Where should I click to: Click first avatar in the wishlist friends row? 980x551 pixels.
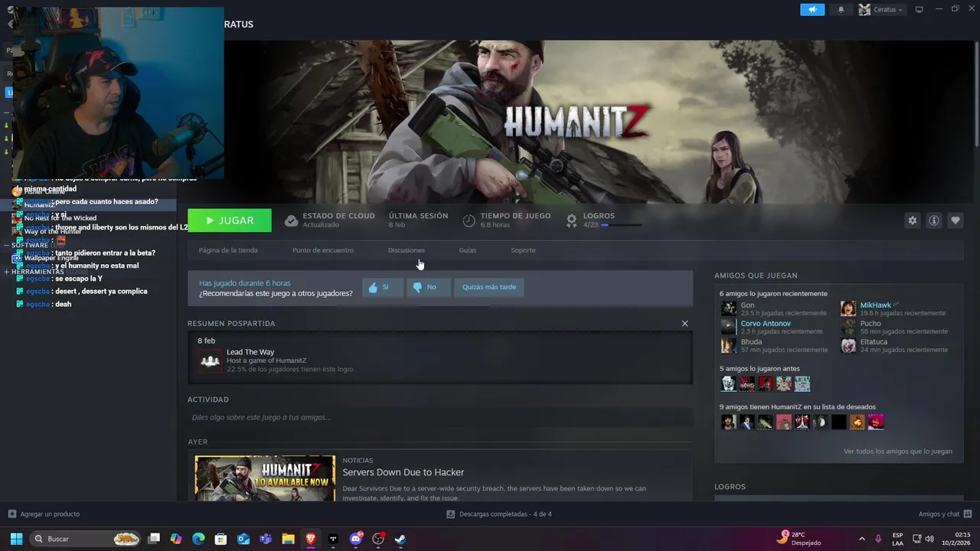pos(728,422)
